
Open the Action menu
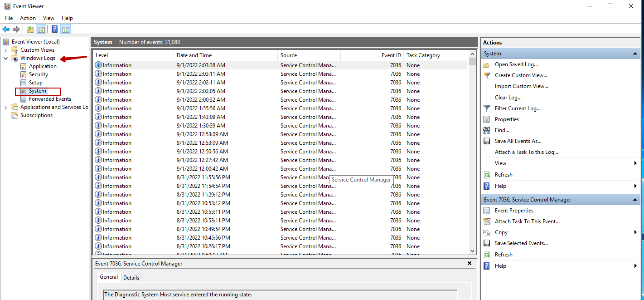28,18
